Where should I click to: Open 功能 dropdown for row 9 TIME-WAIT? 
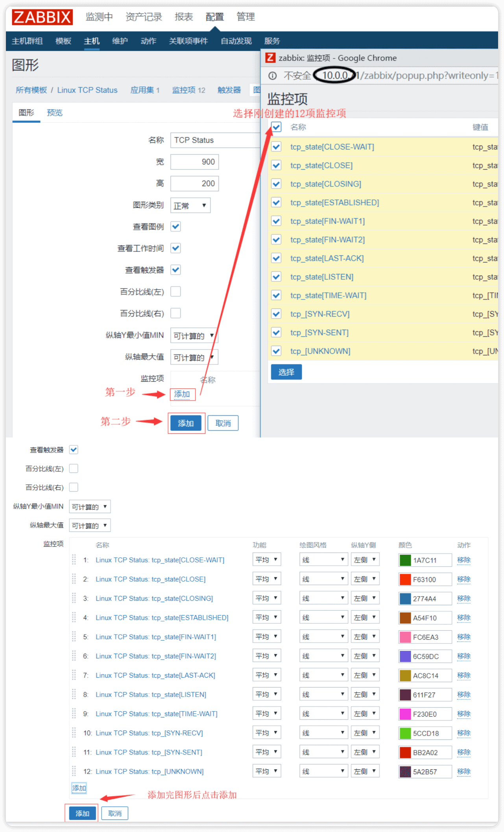coord(266,713)
